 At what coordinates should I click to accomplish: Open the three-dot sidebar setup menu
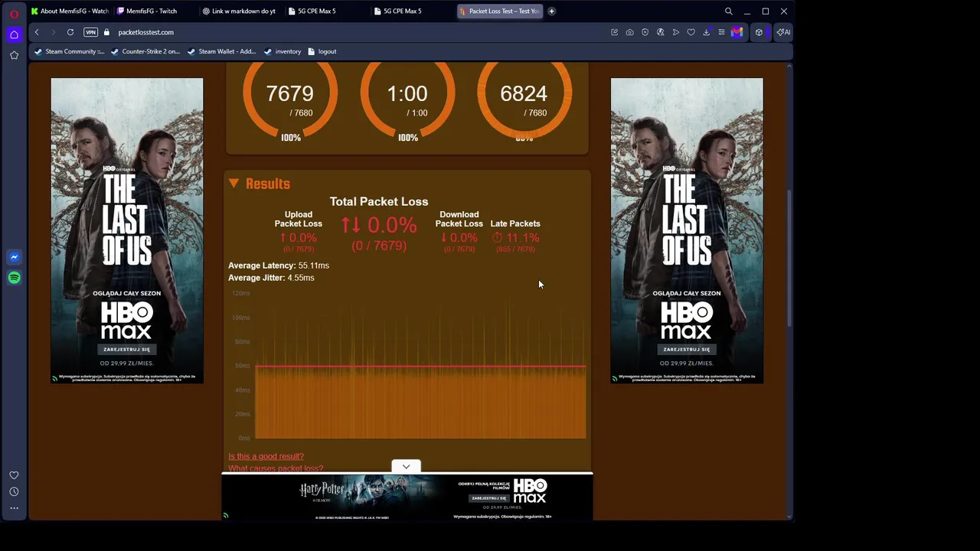pos(14,508)
